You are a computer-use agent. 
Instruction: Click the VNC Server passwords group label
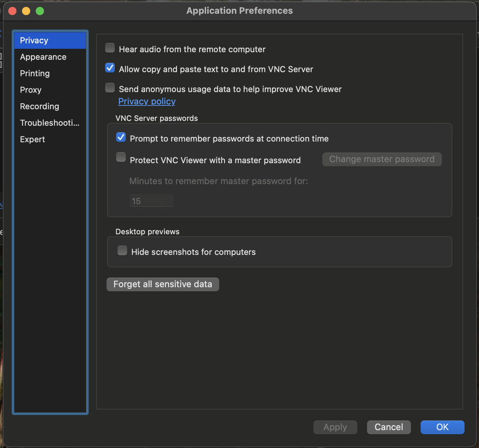coord(157,118)
